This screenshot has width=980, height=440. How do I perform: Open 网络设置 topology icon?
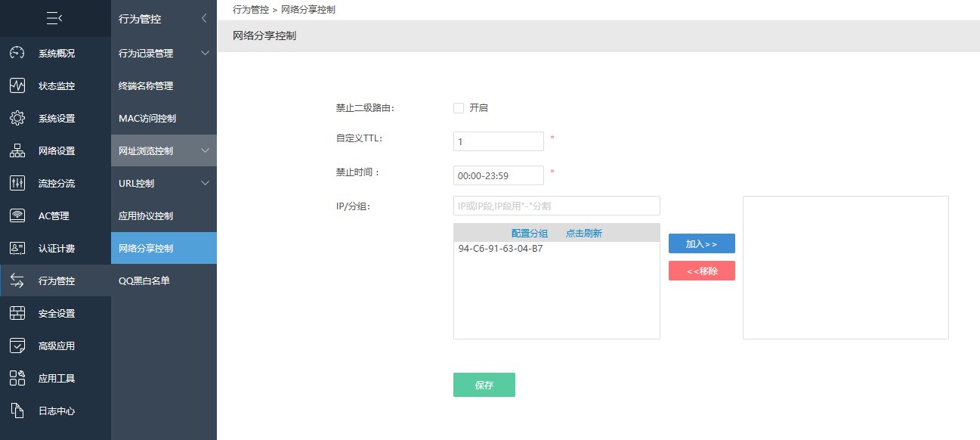point(17,150)
